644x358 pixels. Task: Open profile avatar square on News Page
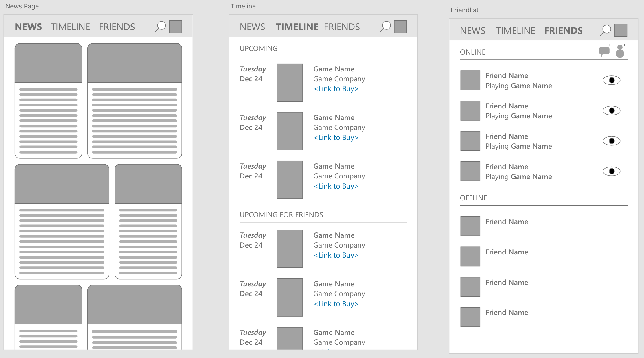coord(175,27)
